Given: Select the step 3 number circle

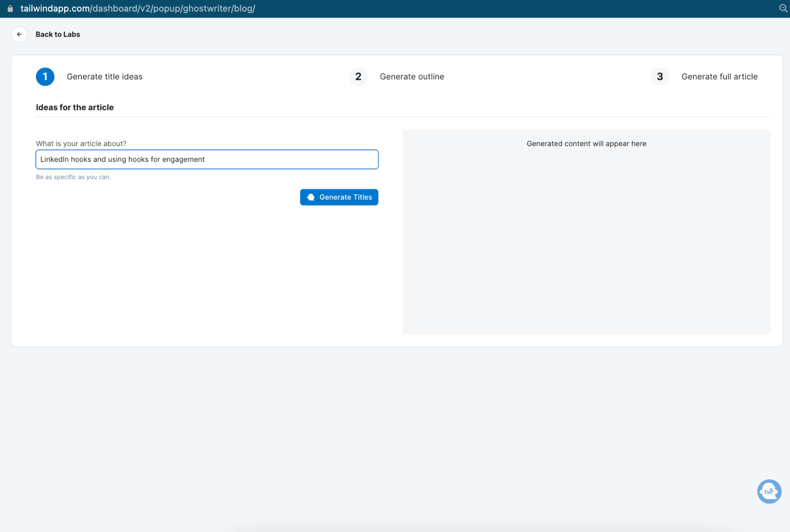Looking at the screenshot, I should coord(660,77).
